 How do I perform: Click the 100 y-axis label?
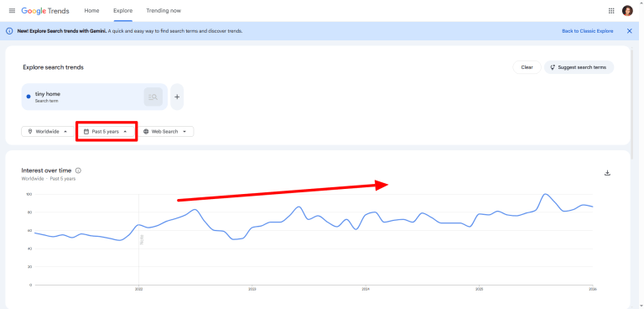point(29,194)
